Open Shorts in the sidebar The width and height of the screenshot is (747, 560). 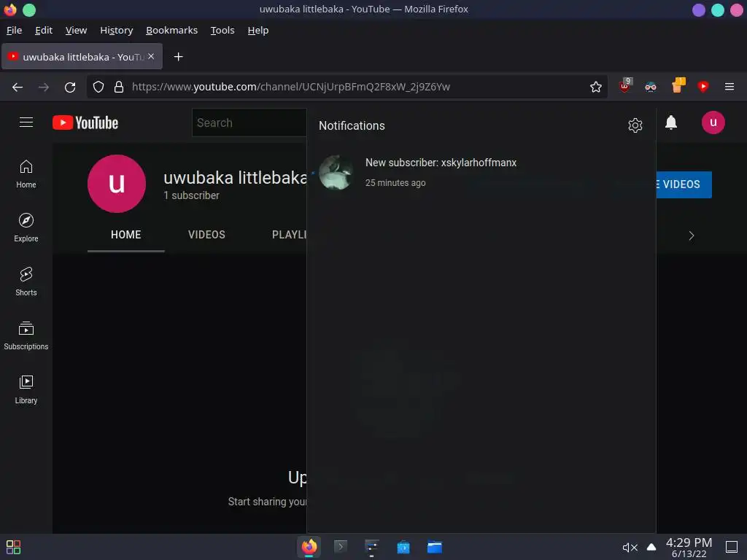(x=26, y=281)
